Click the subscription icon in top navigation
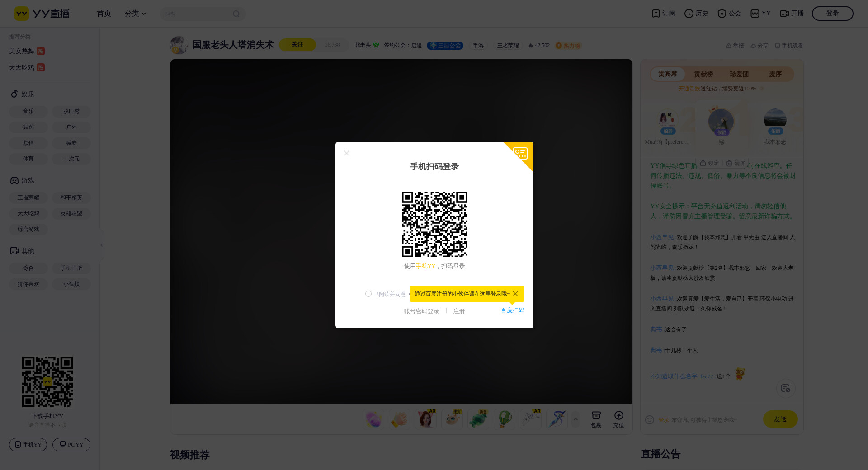 tap(656, 14)
